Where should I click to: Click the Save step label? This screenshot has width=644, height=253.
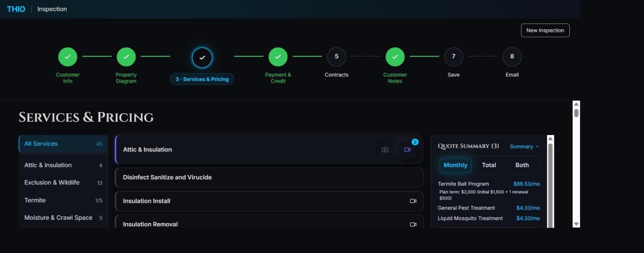pos(453,75)
